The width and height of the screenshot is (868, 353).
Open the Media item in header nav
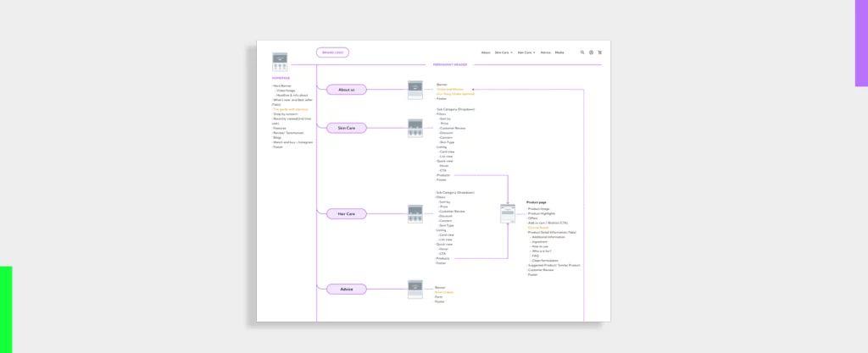point(559,52)
